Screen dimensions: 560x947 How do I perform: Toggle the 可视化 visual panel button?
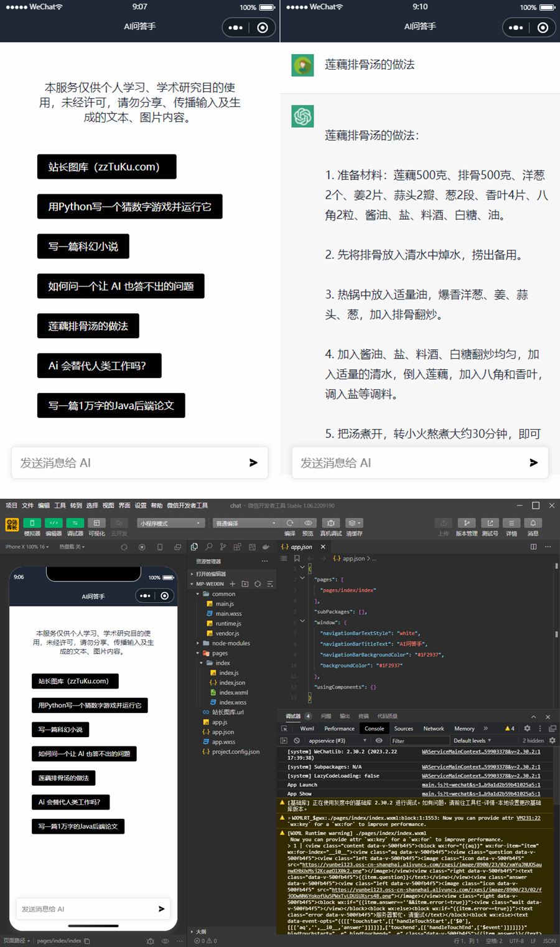[x=96, y=523]
